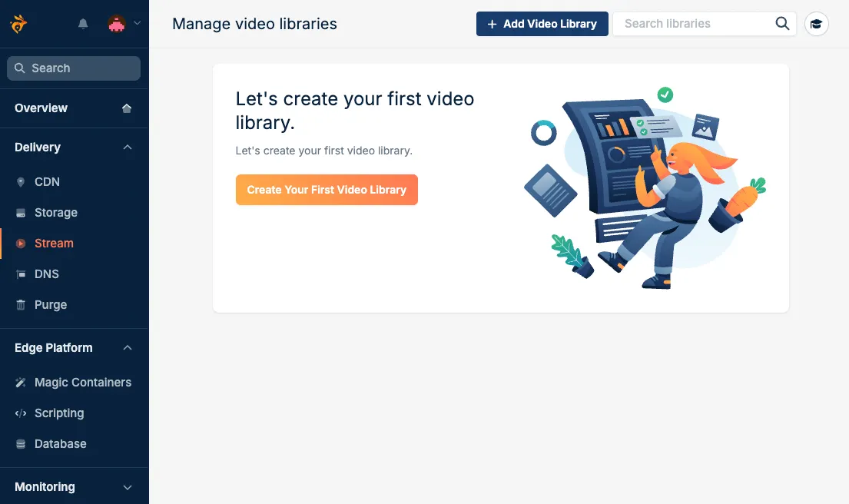Open Storage from the sidebar icon
Screen dimensions: 849x504
click(21, 212)
